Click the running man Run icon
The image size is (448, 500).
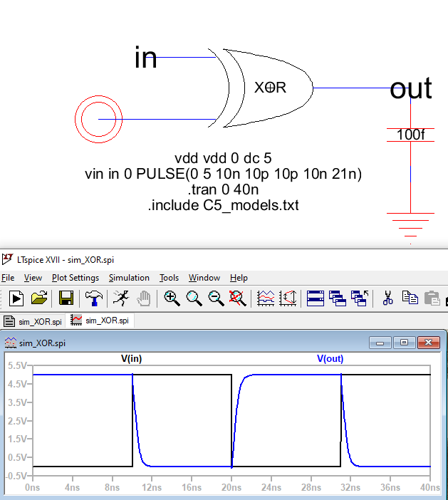120,298
